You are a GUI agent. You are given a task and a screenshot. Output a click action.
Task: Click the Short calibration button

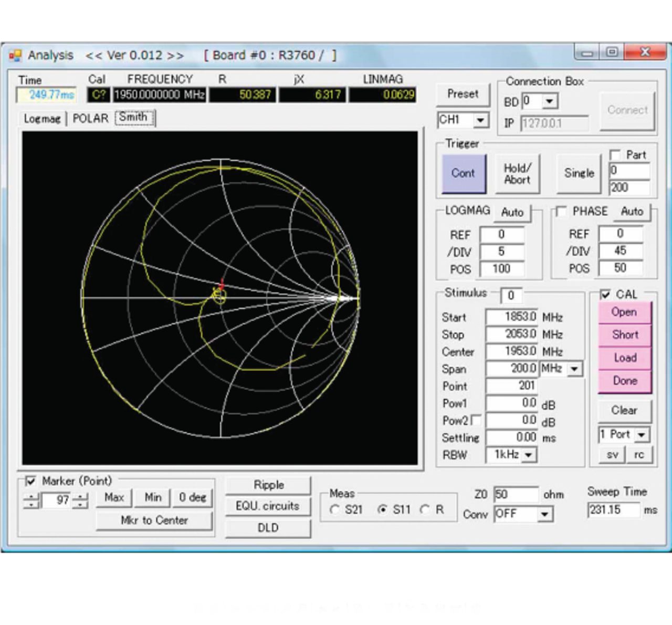pyautogui.click(x=624, y=335)
